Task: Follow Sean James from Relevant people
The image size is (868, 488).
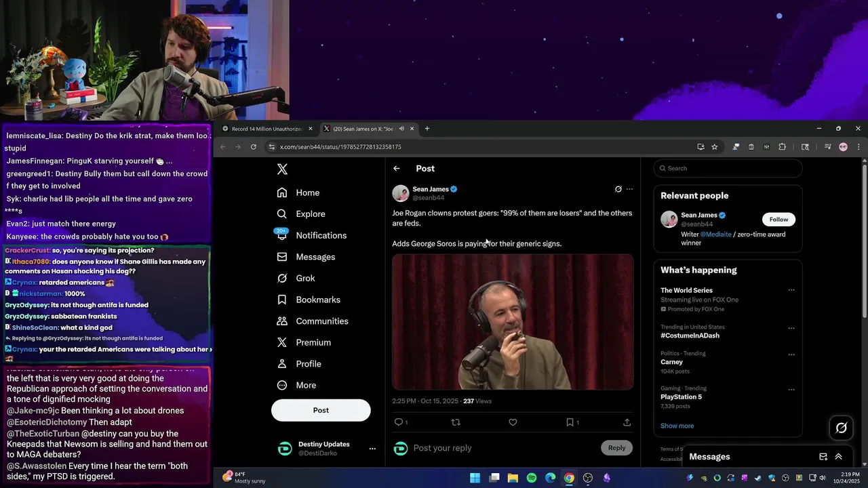Action: click(778, 220)
